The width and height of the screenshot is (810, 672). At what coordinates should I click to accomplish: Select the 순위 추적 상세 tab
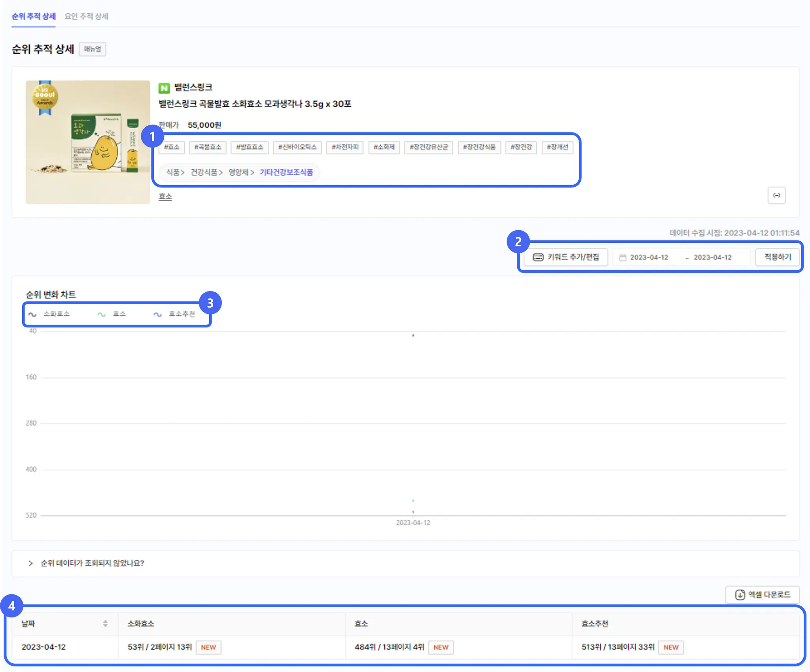(34, 16)
